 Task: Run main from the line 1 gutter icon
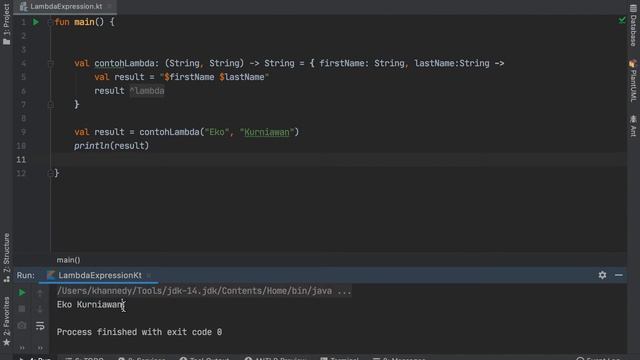pyautogui.click(x=36, y=22)
